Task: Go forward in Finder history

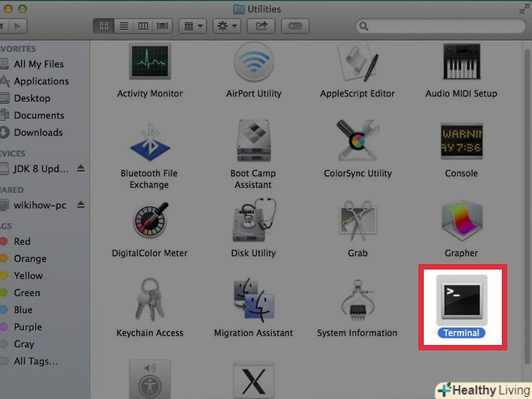Action: pyautogui.click(x=18, y=26)
